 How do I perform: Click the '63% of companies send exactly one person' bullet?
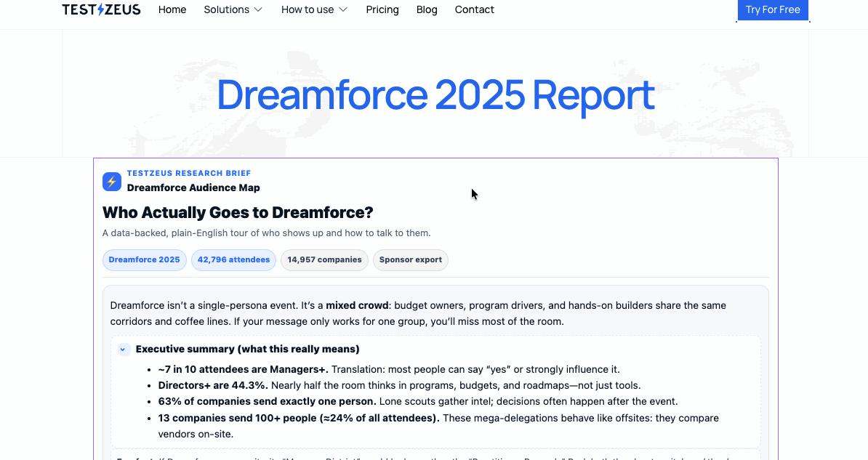point(418,401)
